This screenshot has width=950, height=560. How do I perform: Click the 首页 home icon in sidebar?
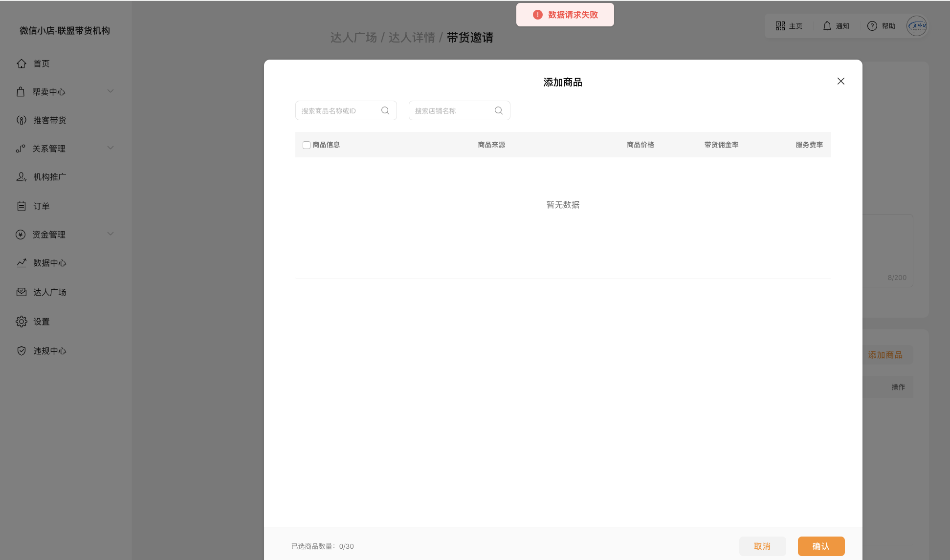pos(21,64)
